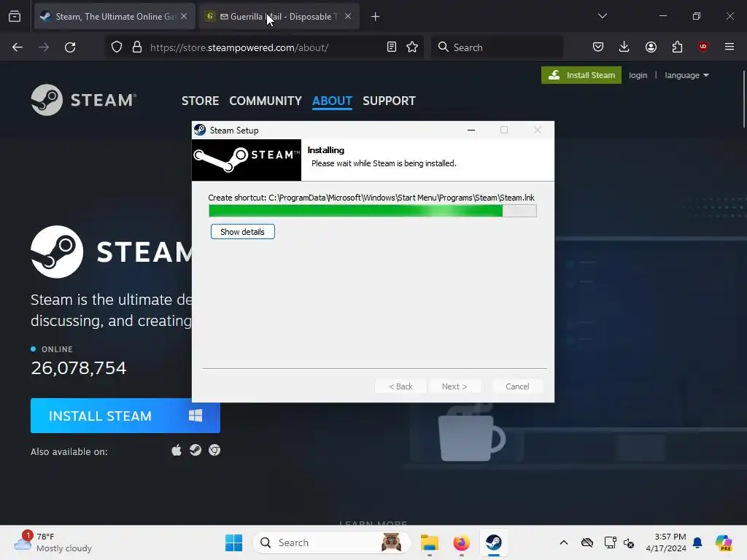Reload the current page
The image size is (747, 560).
coord(70,47)
